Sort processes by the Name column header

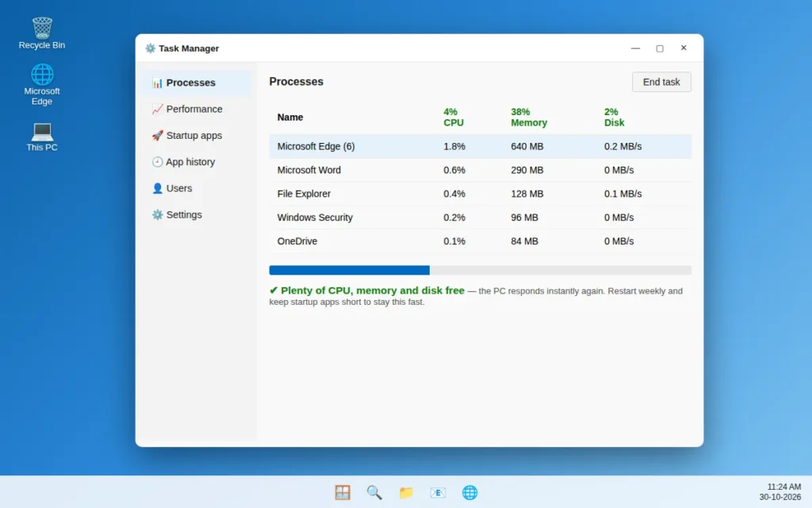click(x=290, y=117)
